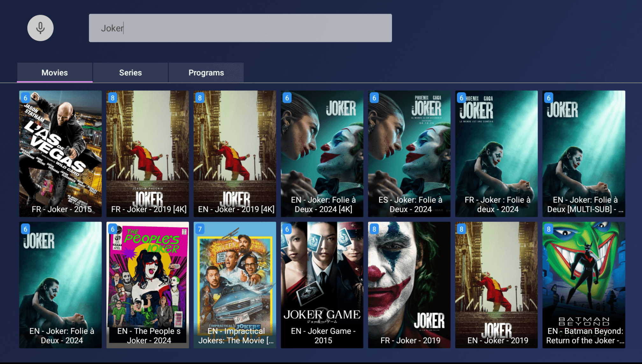
Task: Activate the microphone voice search button
Action: tap(40, 28)
